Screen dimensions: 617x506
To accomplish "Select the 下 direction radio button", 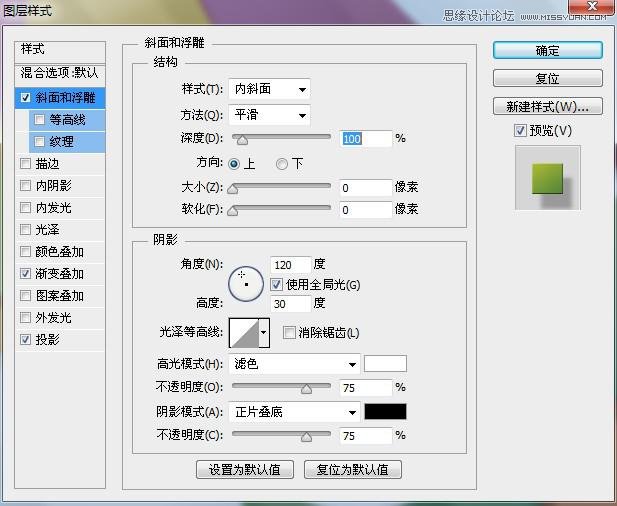I will pyautogui.click(x=282, y=164).
